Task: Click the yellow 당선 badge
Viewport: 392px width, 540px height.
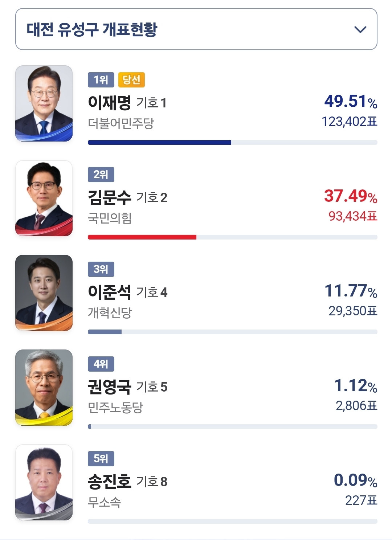Action: [131, 80]
